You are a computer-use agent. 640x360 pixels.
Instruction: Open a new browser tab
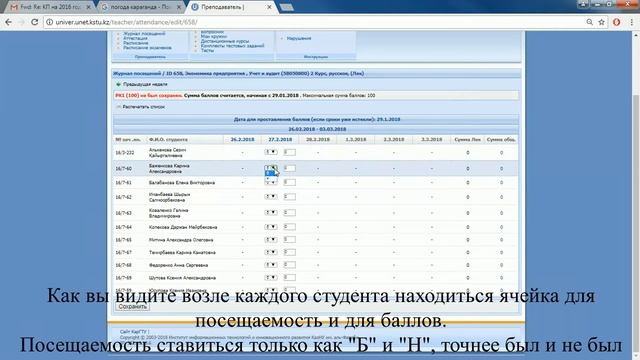[x=287, y=7]
